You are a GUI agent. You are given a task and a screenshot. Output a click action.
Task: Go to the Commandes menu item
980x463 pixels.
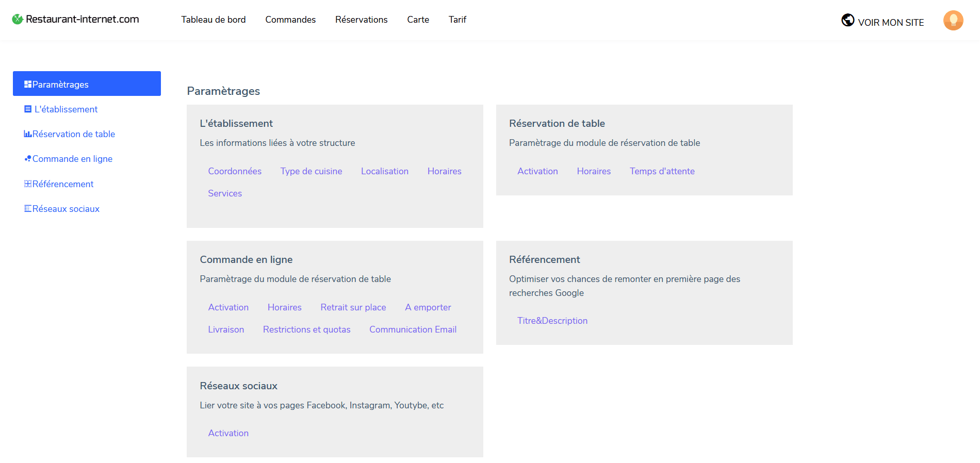[x=290, y=20]
